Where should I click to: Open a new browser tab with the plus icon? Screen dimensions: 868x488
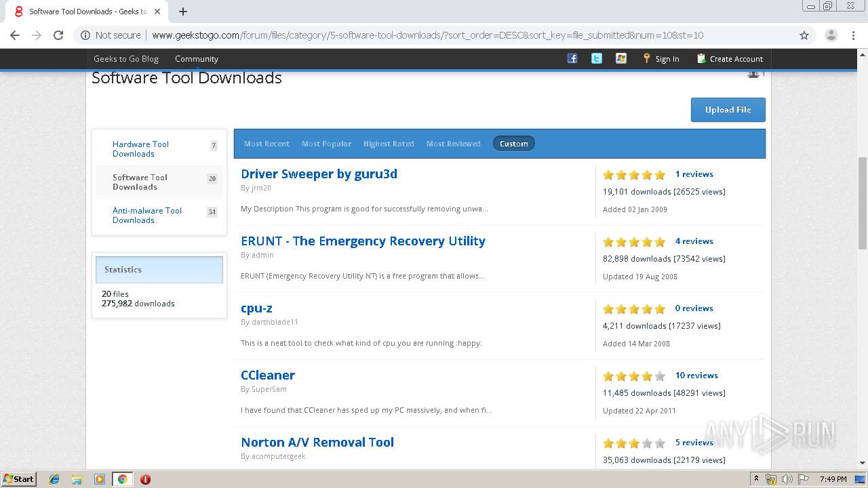(x=183, y=12)
